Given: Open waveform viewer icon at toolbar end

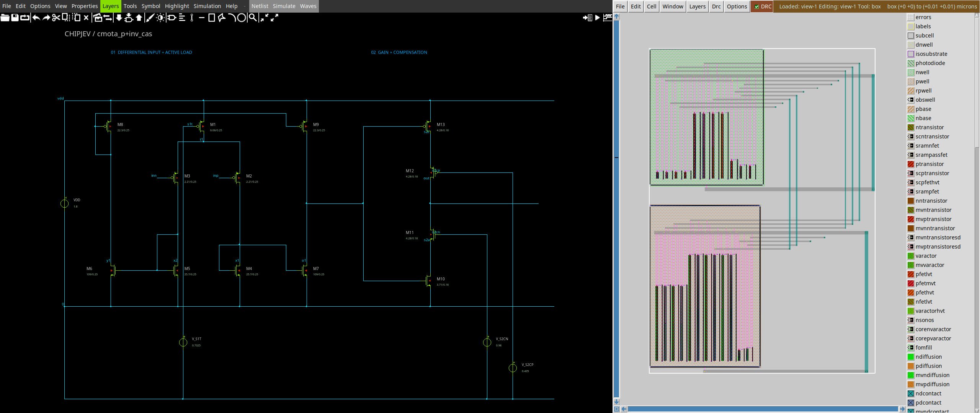Looking at the screenshot, I should [608, 18].
